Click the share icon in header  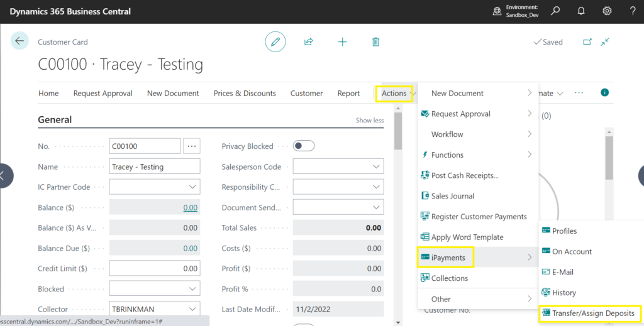pos(309,42)
